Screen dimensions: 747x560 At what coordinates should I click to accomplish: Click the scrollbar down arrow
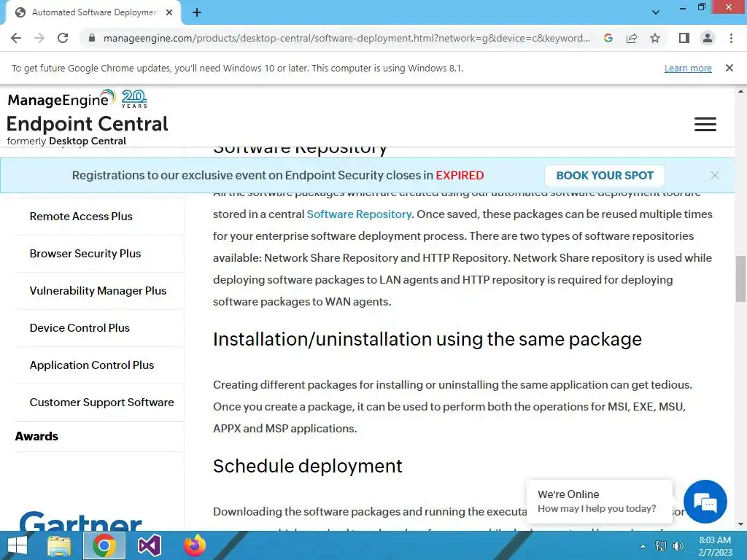[x=740, y=524]
